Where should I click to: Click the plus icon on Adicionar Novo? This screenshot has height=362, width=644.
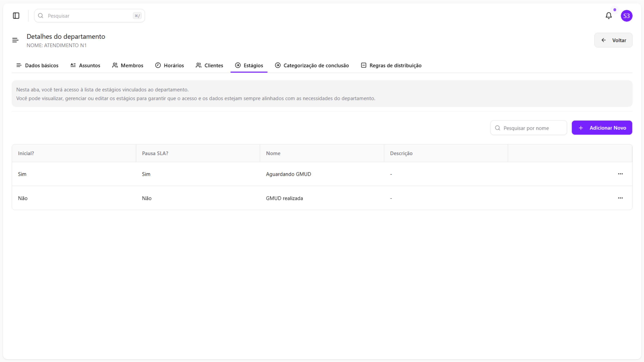pos(581,128)
